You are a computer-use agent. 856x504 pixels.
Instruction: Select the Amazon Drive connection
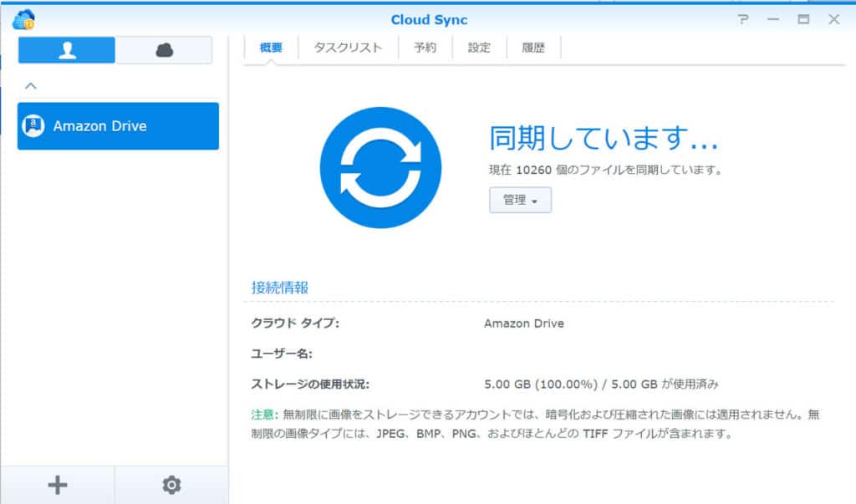[x=118, y=126]
